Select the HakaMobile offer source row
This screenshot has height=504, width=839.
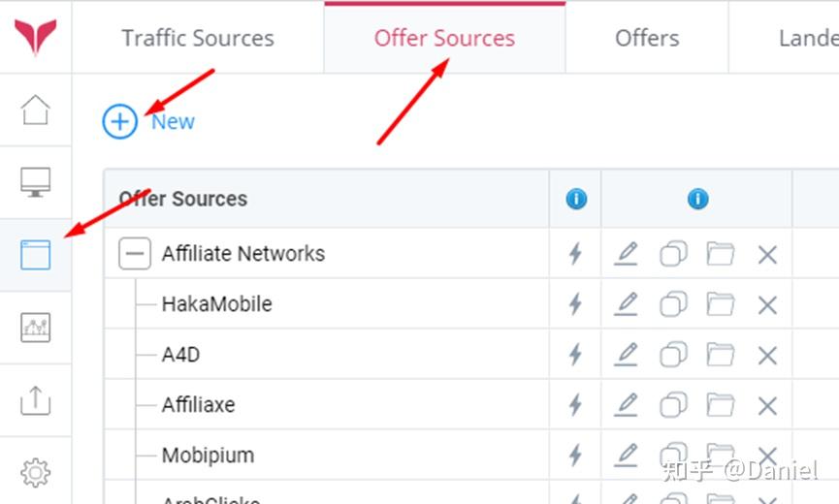pos(216,304)
